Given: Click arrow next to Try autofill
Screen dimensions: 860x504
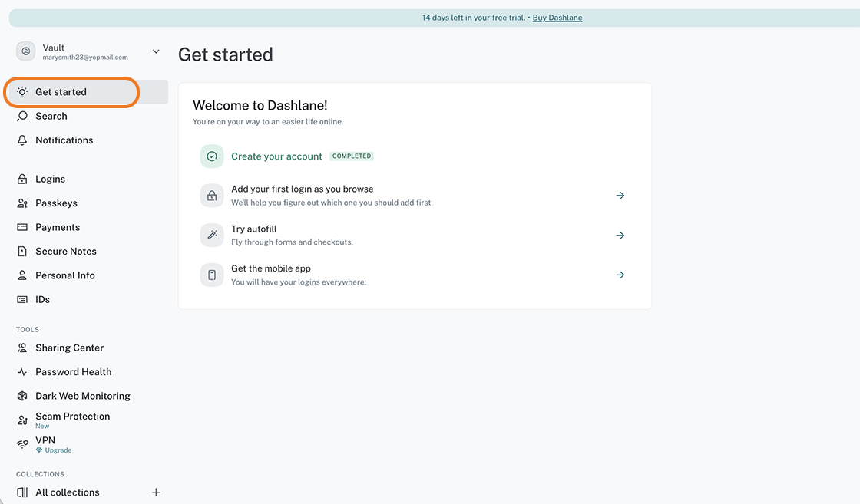Looking at the screenshot, I should 620,236.
